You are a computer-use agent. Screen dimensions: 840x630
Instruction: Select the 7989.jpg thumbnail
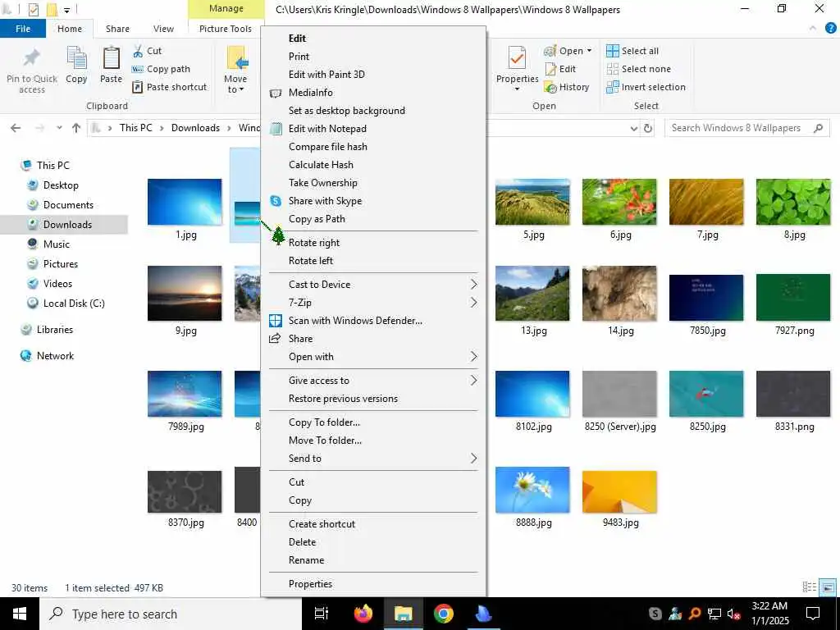[185, 394]
